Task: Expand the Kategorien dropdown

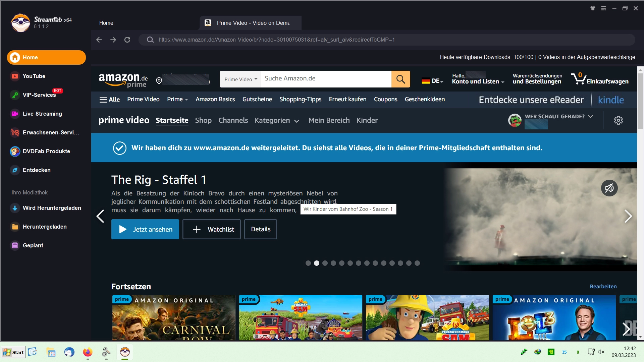Action: tap(277, 120)
